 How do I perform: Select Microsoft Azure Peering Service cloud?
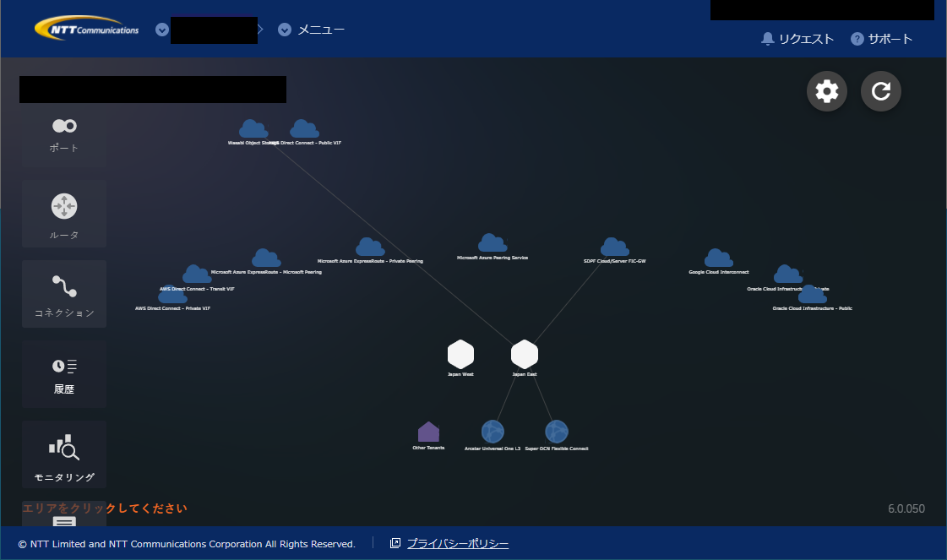[x=493, y=243]
